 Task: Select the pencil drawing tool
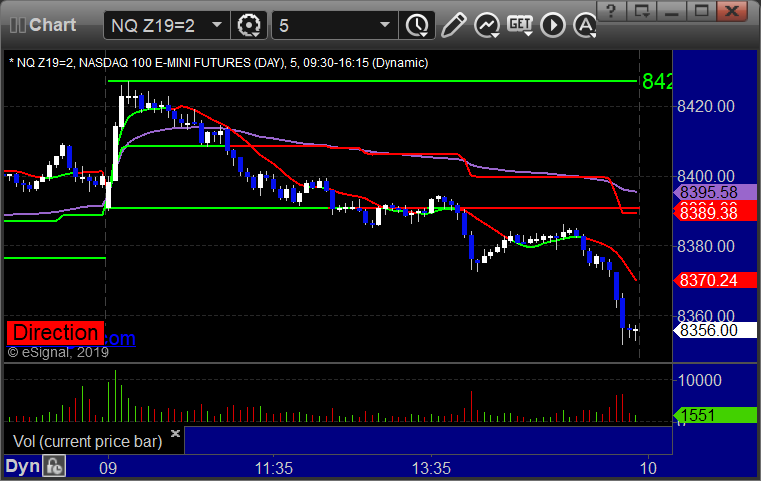tap(454, 25)
